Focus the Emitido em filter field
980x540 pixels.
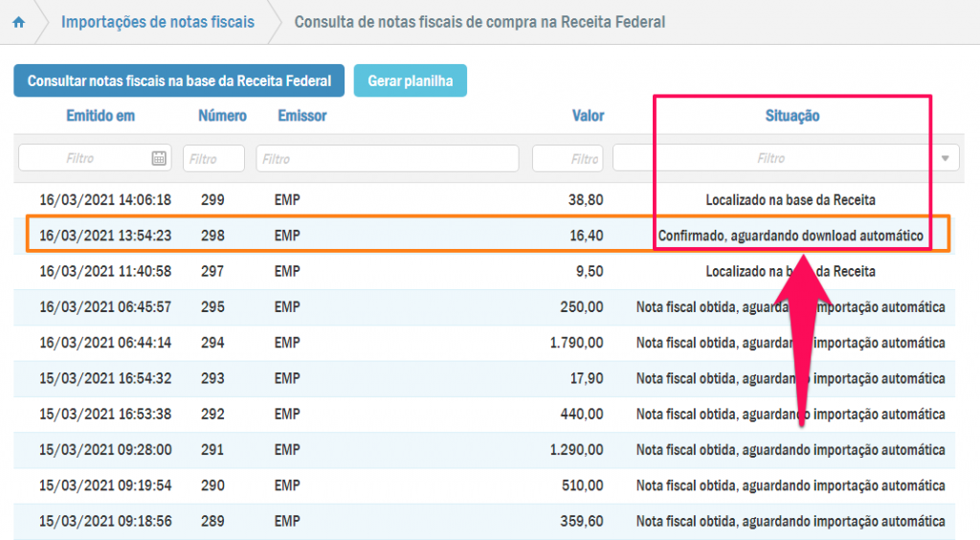pos(84,158)
